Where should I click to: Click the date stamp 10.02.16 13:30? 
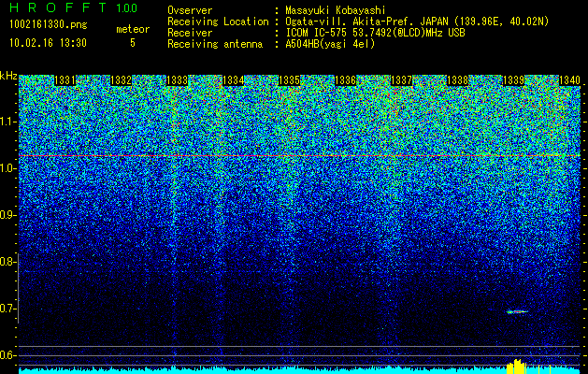click(x=48, y=43)
